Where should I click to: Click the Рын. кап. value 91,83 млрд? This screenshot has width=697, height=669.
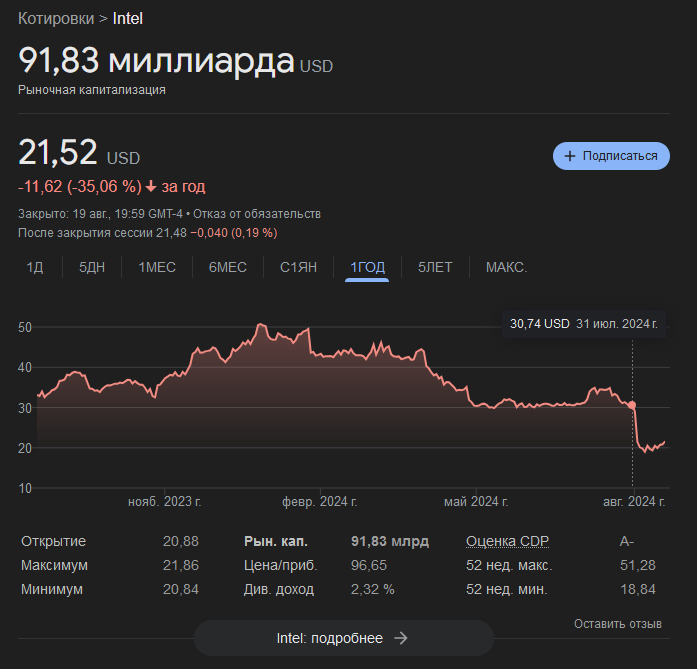point(390,541)
